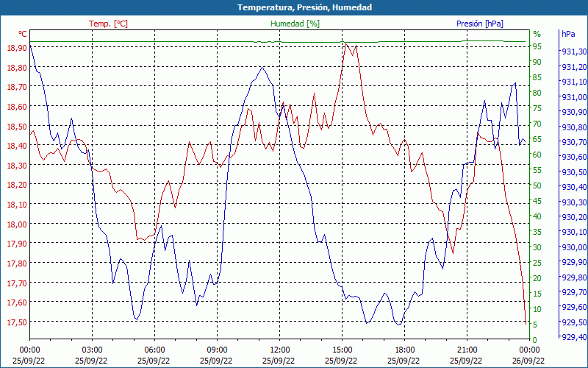Click the 17,90 temperature axis value
The image size is (588, 368).
(17, 244)
